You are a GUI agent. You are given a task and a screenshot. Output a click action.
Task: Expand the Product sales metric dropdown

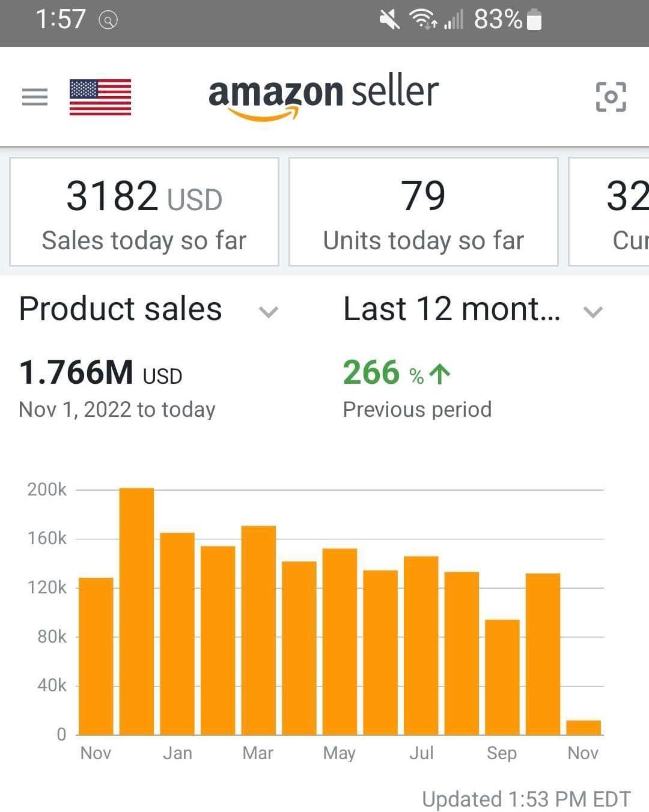tap(268, 312)
